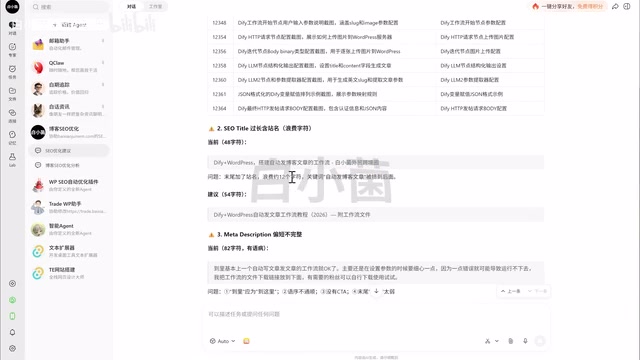Open the 邮箱助手 agent
Viewport: 640px width, 360px height.
coord(69,44)
